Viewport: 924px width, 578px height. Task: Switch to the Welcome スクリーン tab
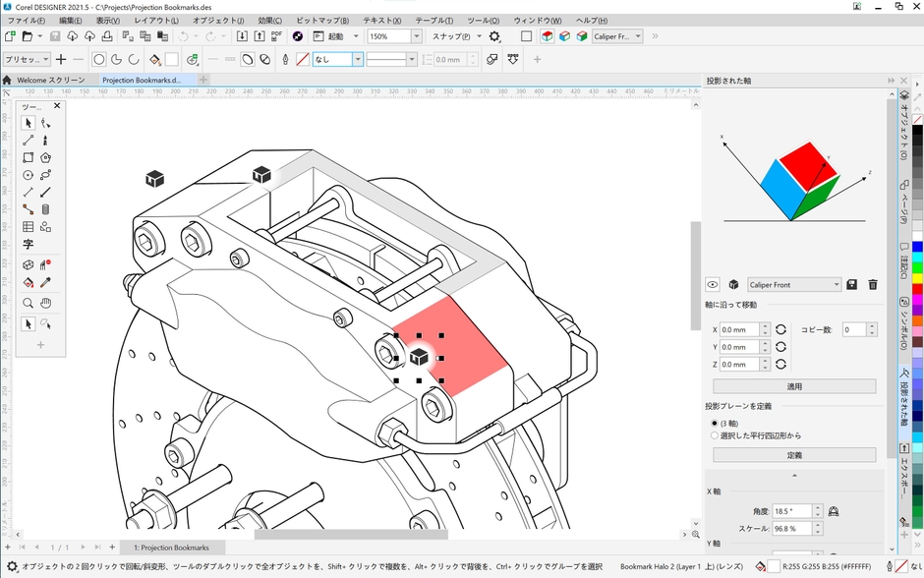click(51, 80)
